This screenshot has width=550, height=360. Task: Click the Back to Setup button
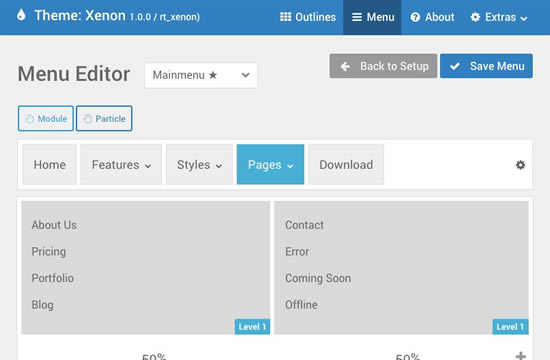(x=383, y=66)
